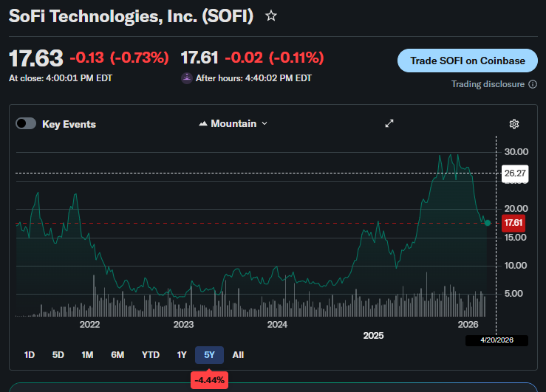Select the 5Y range tab
546x392 pixels.
209,355
